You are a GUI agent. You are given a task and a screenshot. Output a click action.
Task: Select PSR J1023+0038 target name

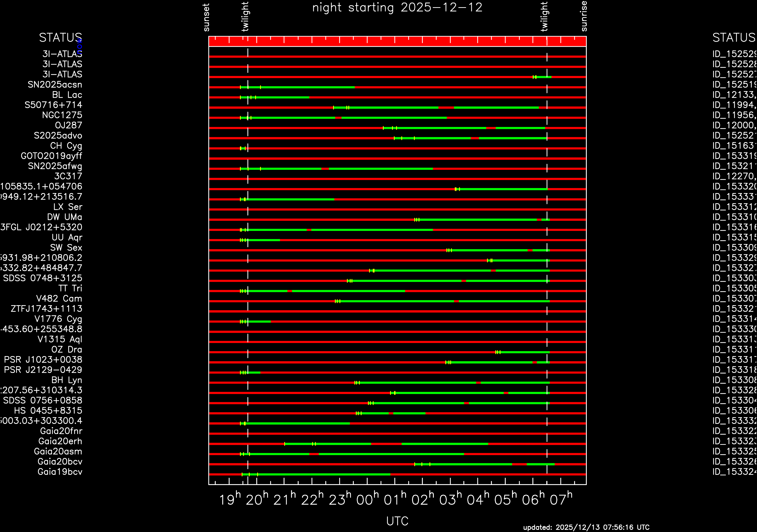click(x=43, y=360)
